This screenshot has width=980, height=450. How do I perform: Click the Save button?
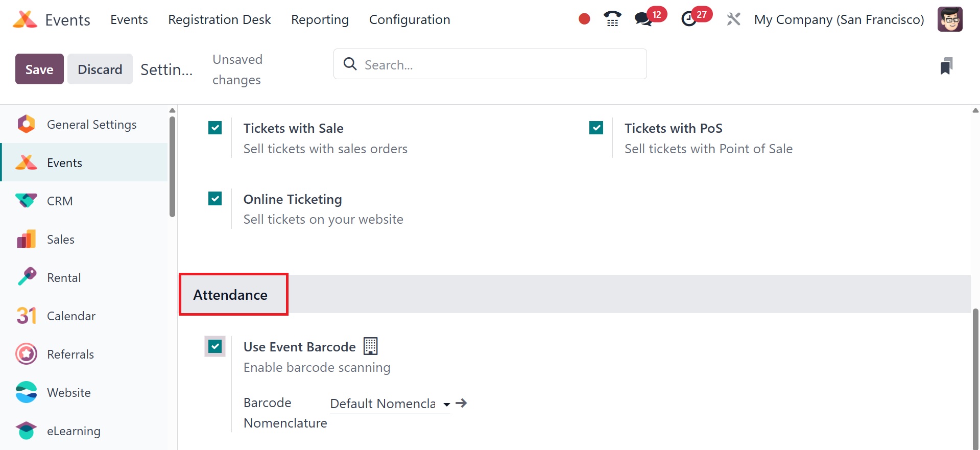click(39, 69)
